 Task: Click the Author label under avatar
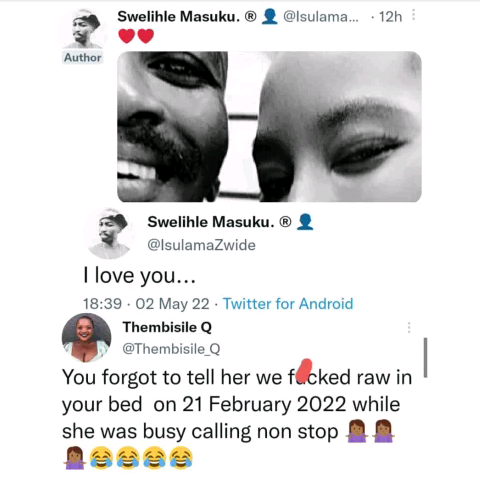pos(83,58)
